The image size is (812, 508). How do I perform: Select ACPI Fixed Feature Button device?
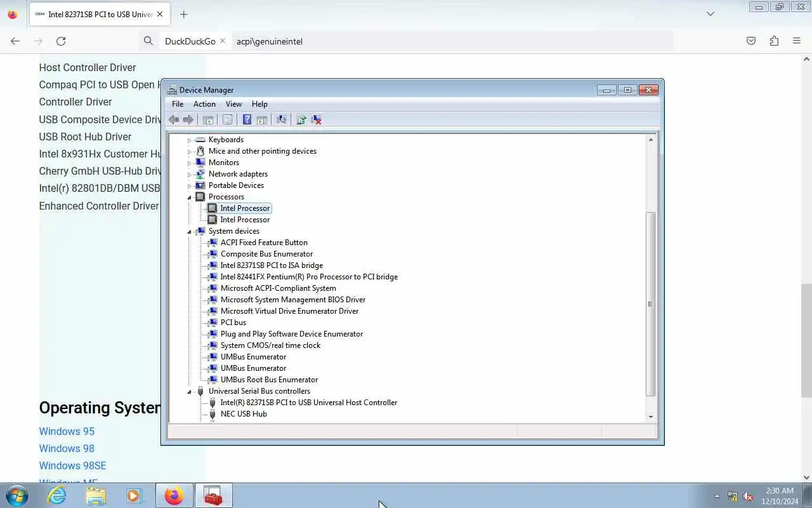coord(264,243)
